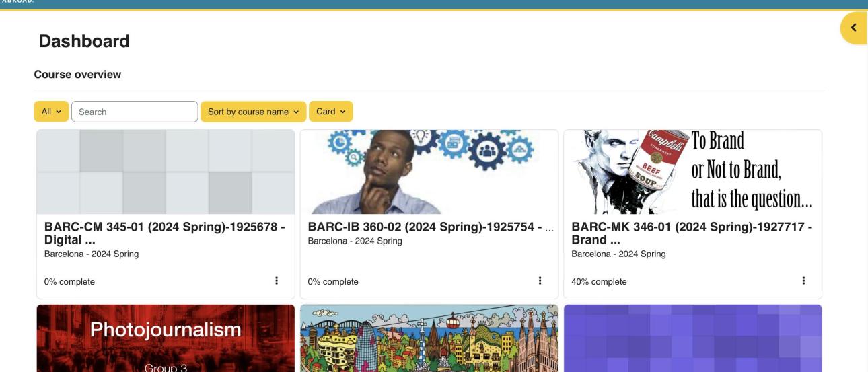Open the BARC-IB 360-02 course title link

click(427, 228)
